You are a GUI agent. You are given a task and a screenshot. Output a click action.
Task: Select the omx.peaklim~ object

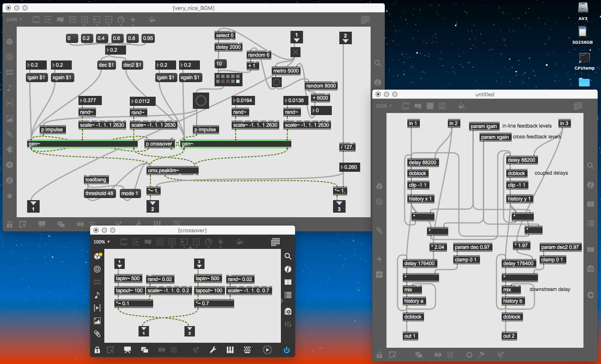(x=172, y=171)
